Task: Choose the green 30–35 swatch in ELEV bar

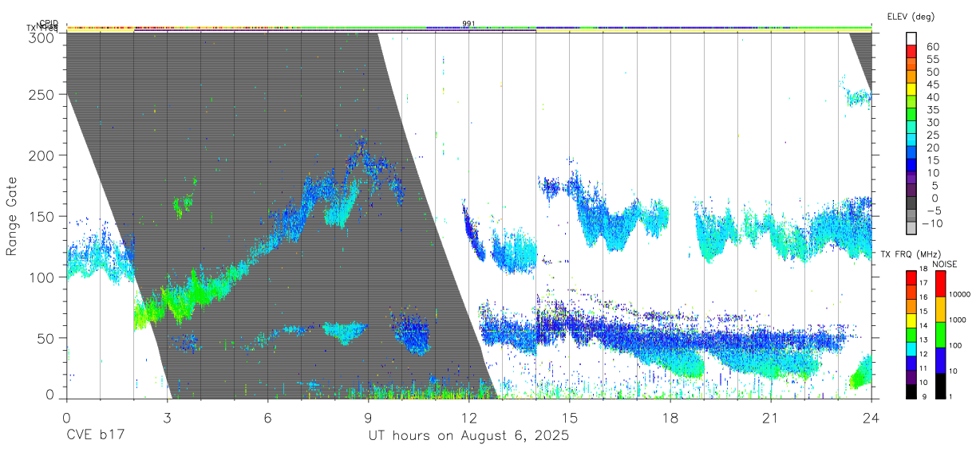Action: click(911, 116)
